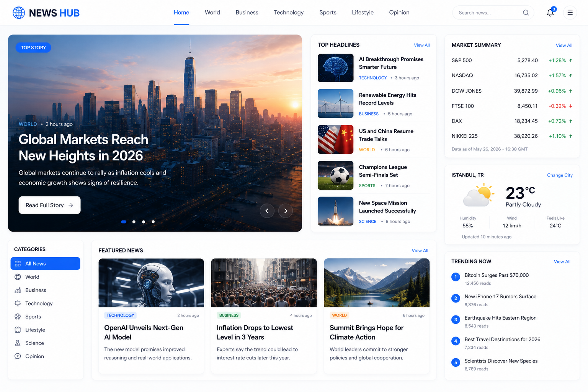The width and height of the screenshot is (588, 392).
Task: Click View All in Market Summary
Action: pos(564,46)
